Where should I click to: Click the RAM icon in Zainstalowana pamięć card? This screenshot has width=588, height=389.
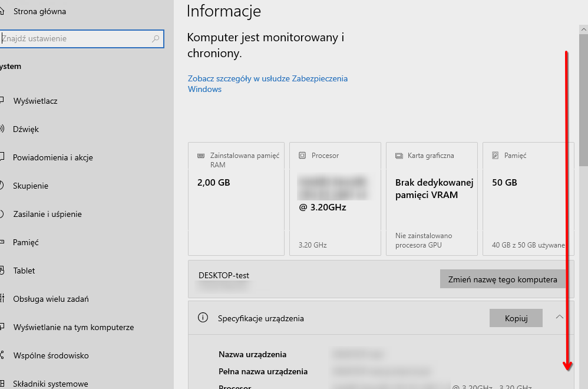[201, 156]
